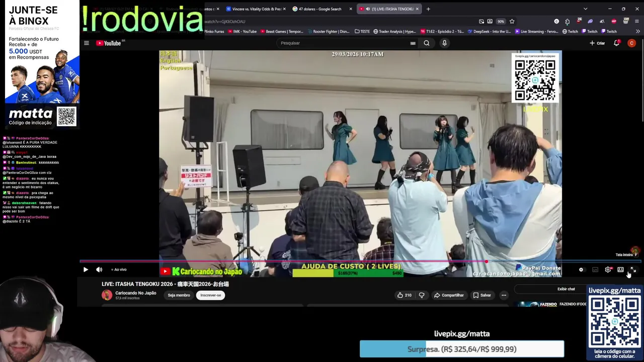
Task: Open the account avatar menu
Action: coord(631,43)
